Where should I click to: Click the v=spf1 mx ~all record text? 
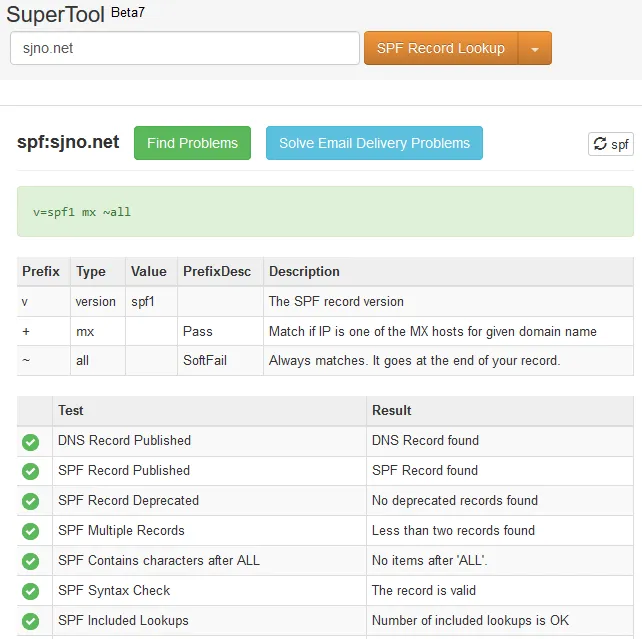(x=82, y=212)
